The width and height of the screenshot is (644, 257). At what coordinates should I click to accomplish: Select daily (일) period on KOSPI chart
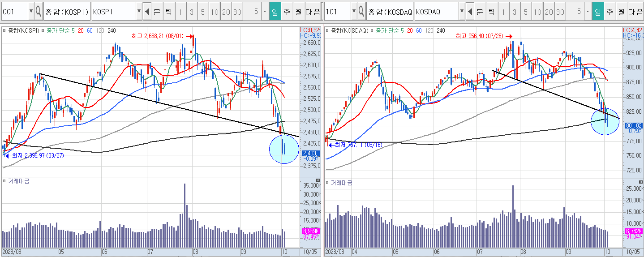click(275, 12)
